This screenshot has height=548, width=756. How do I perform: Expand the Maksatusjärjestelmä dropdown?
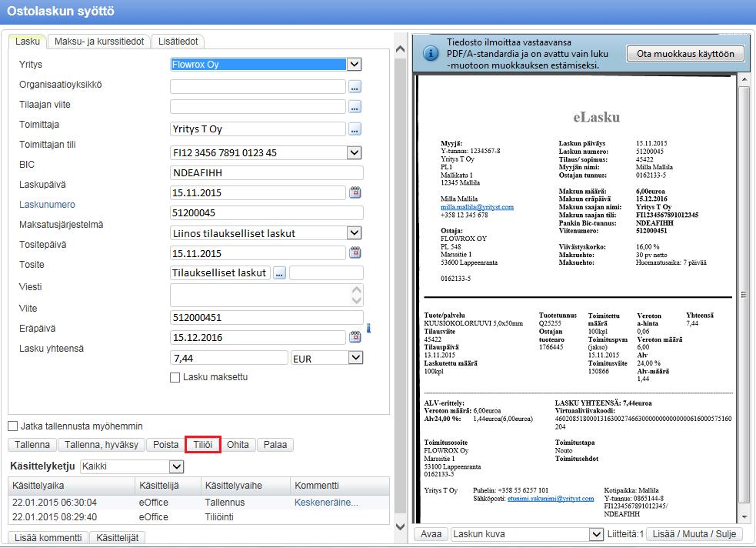pos(355,233)
